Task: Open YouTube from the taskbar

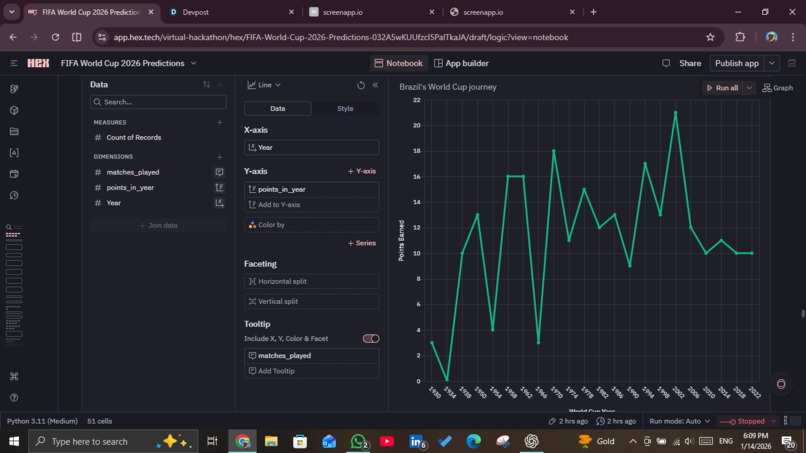Action: pyautogui.click(x=387, y=441)
